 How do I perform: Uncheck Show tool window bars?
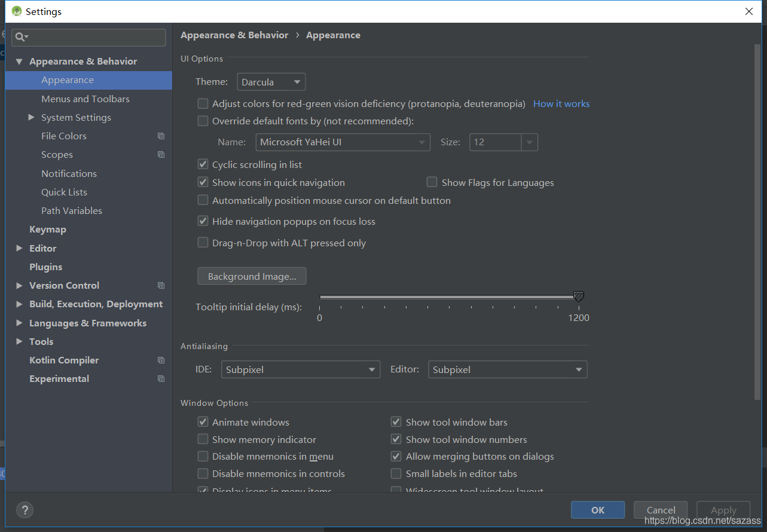pyautogui.click(x=396, y=422)
